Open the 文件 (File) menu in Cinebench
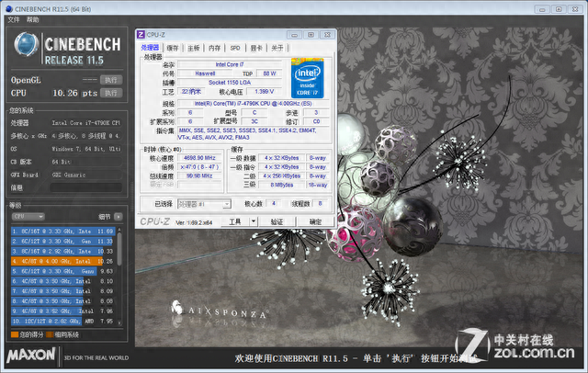The width and height of the screenshot is (588, 373). (x=12, y=18)
